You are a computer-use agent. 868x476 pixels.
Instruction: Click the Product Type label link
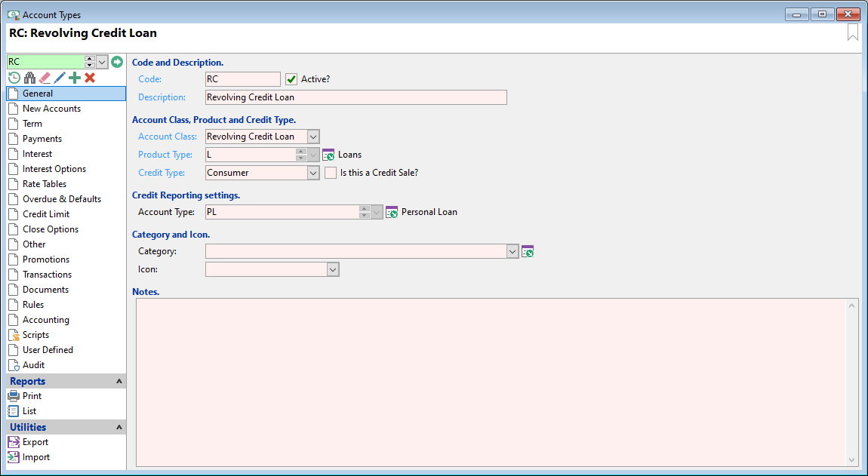[165, 155]
